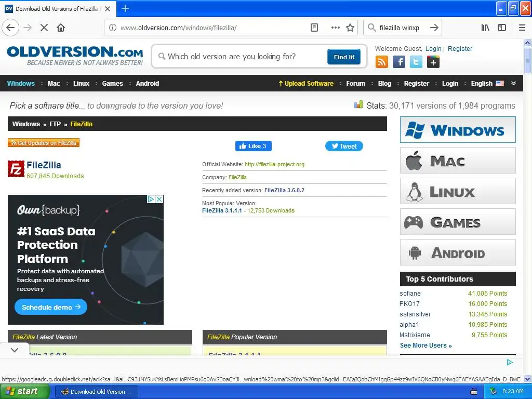Open the Firefox hamburger menu
Image resolution: width=532 pixels, height=399 pixels.
coord(522,28)
